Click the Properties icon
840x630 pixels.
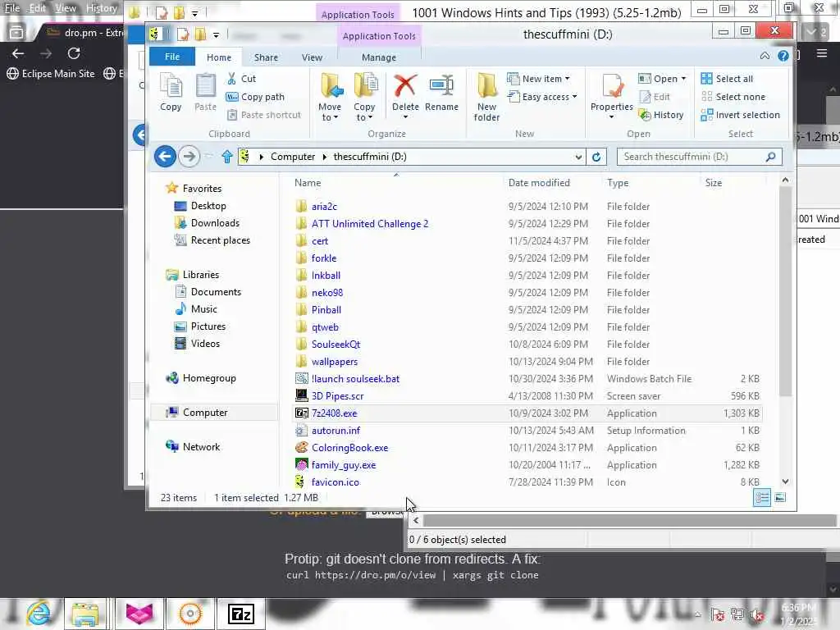(x=612, y=95)
